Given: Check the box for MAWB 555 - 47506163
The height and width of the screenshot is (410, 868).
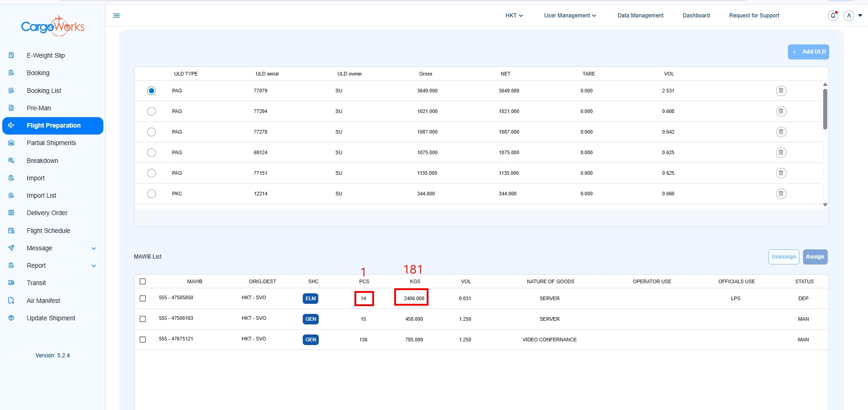Looking at the screenshot, I should [x=143, y=319].
